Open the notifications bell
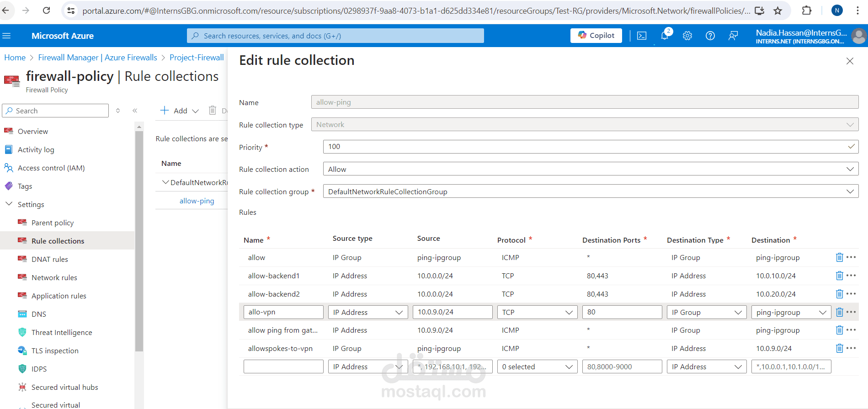The image size is (868, 409). point(665,36)
